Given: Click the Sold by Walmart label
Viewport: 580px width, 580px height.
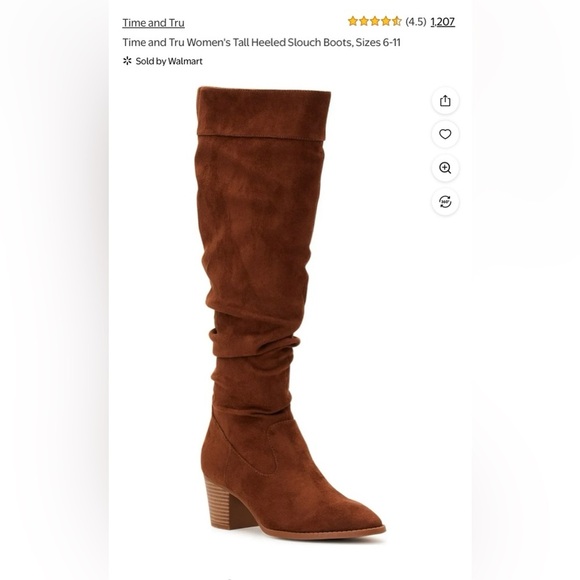Looking at the screenshot, I should tap(169, 61).
